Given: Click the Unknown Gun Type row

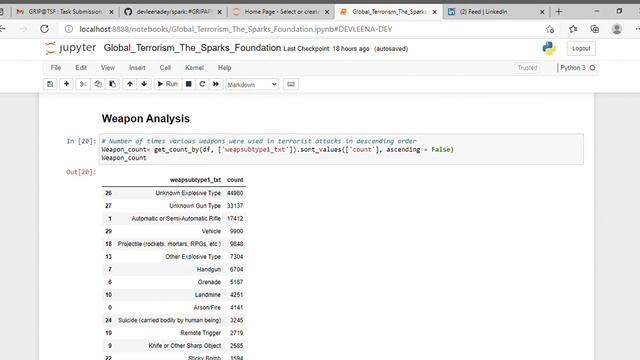Looking at the screenshot, I should (x=173, y=206).
